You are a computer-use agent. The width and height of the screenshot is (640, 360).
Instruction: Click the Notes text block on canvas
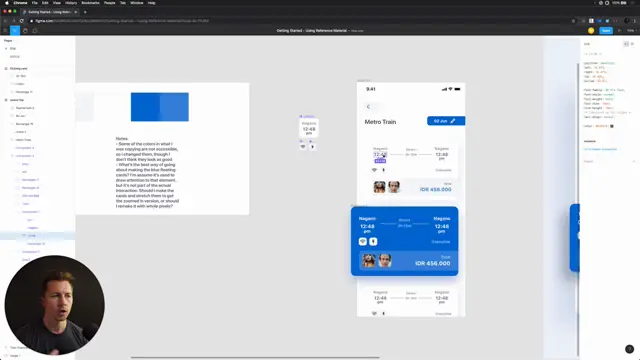147,173
